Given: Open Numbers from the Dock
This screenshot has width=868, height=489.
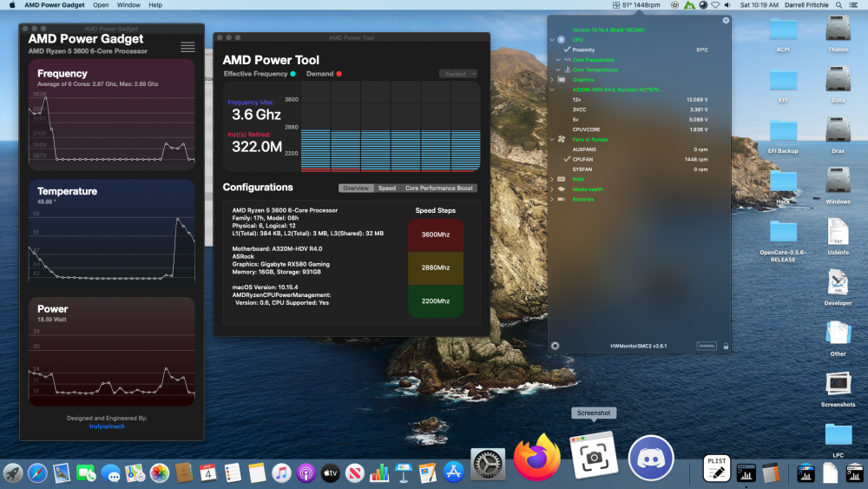Looking at the screenshot, I should (x=379, y=473).
